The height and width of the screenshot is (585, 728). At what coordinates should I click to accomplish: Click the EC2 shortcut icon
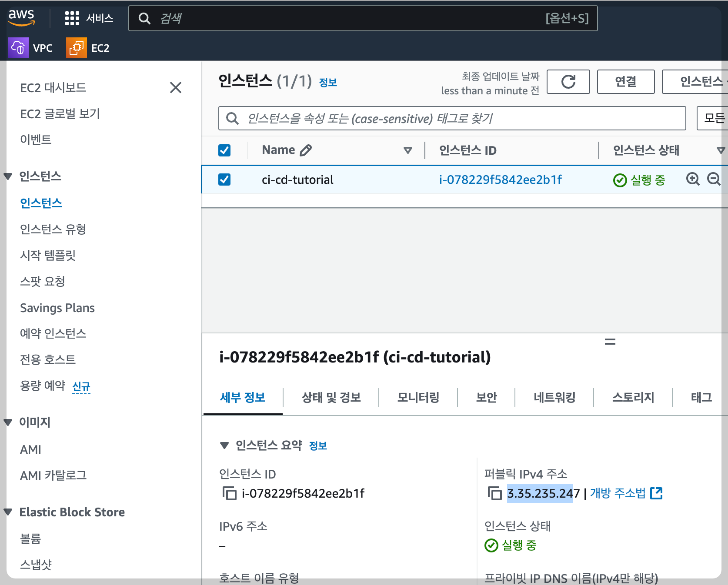[x=77, y=48]
